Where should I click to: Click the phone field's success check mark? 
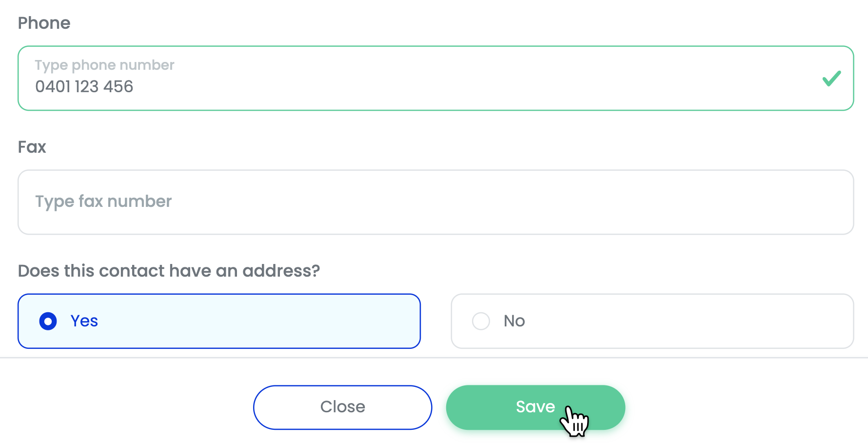[x=831, y=78]
